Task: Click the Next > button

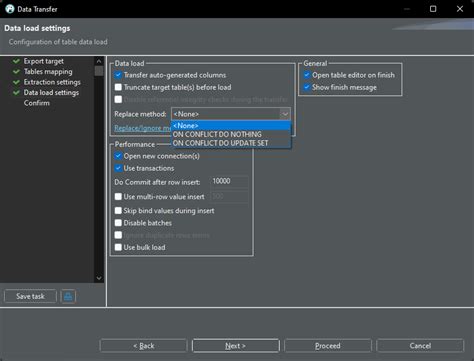Action: (236, 346)
